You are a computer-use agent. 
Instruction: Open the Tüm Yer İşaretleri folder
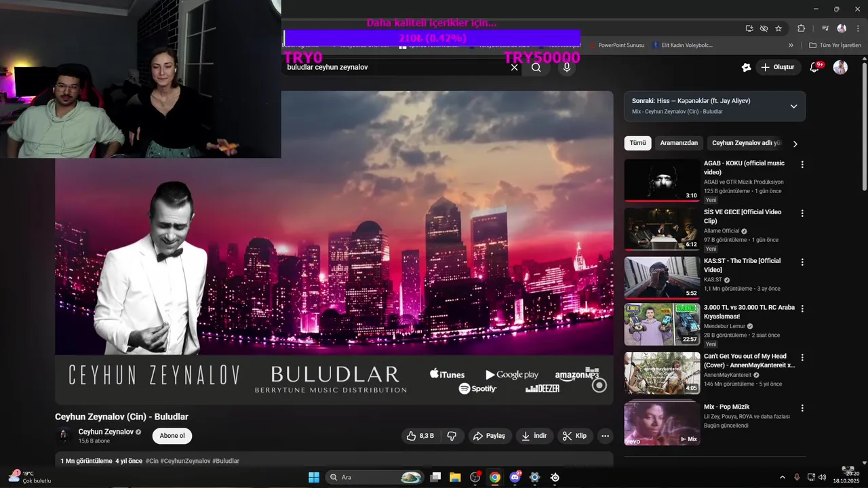(x=835, y=45)
